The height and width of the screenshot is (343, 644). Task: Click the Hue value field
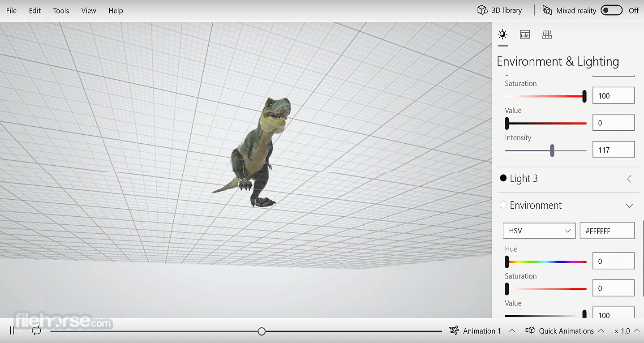pyautogui.click(x=614, y=261)
